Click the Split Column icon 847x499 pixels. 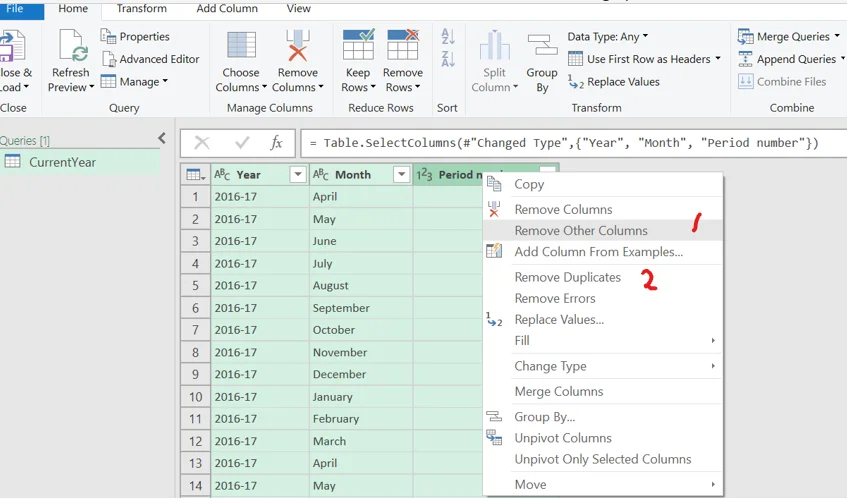494,45
